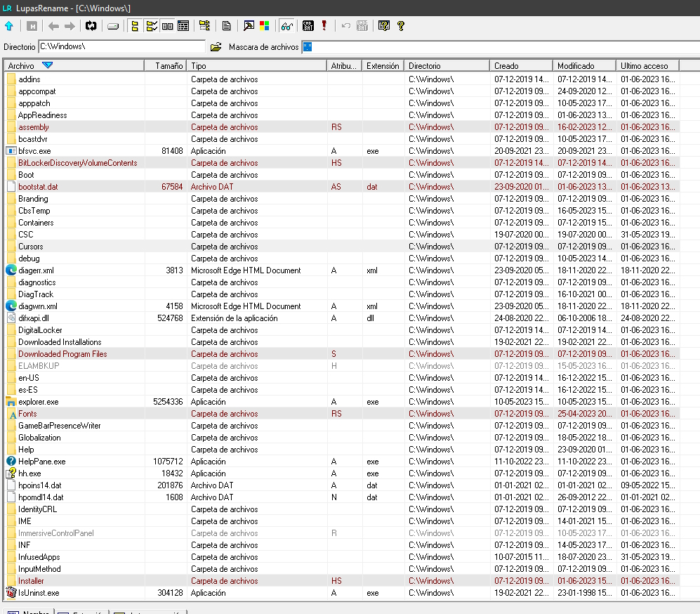Select the Fonts folder icon
700x614 pixels.
coord(11,414)
